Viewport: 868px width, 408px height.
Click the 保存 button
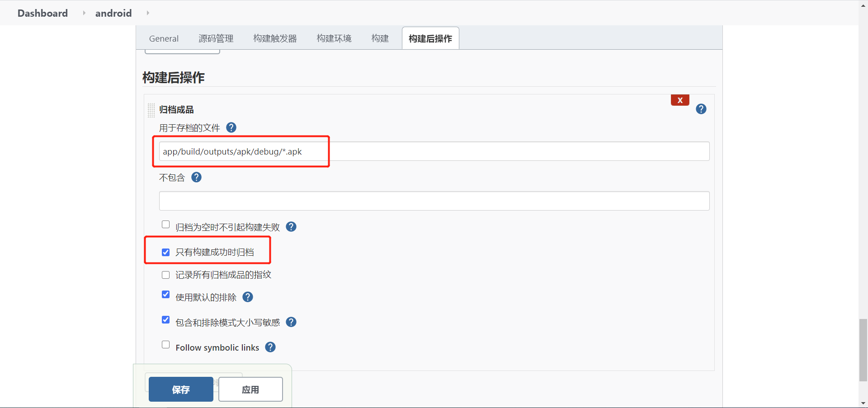[181, 389]
